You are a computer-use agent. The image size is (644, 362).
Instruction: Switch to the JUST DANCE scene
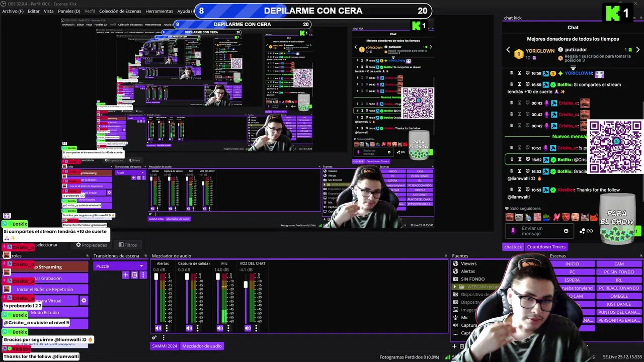pos(619,304)
